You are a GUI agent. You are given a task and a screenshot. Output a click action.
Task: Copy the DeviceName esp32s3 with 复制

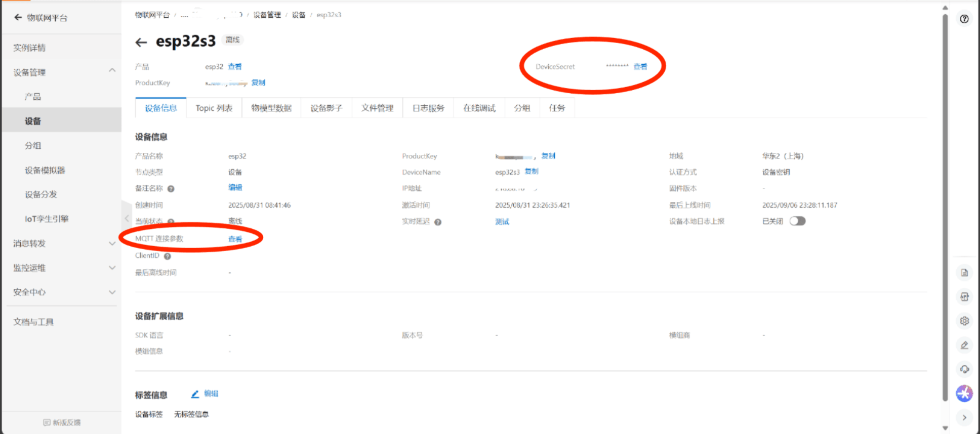click(x=531, y=171)
